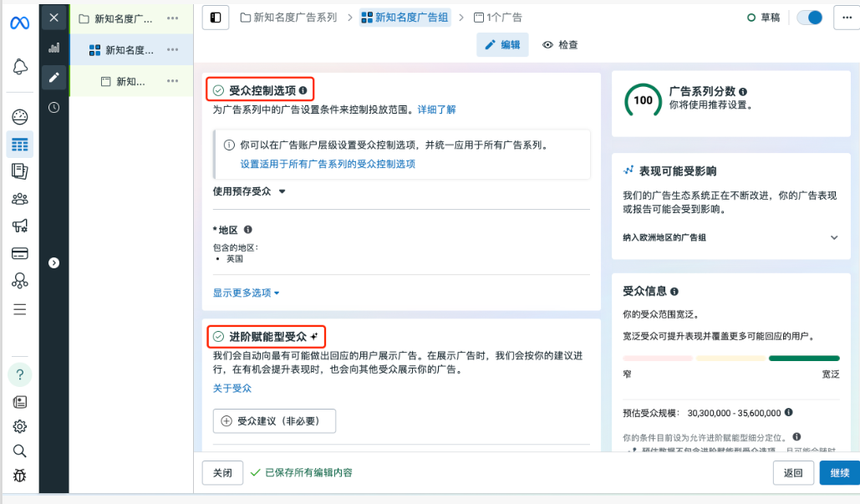This screenshot has width=860, height=504.
Task: Expand the 使用预存受众 dropdown
Action: point(249,191)
